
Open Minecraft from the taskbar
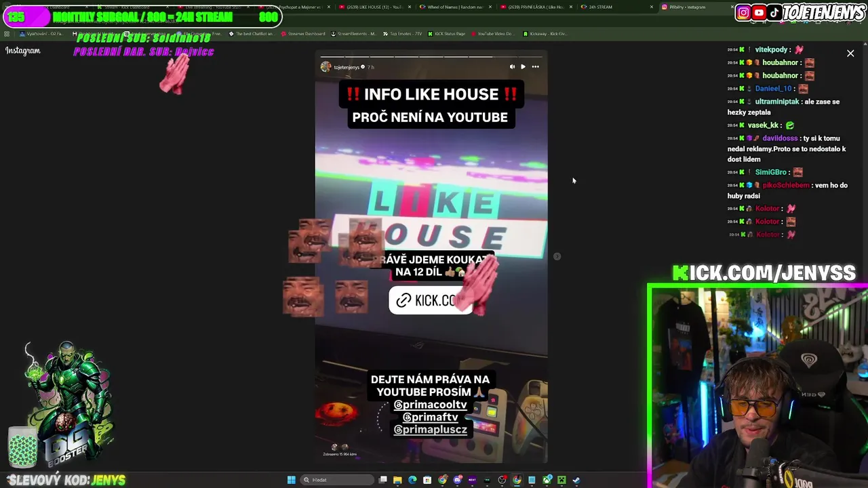tap(561, 480)
